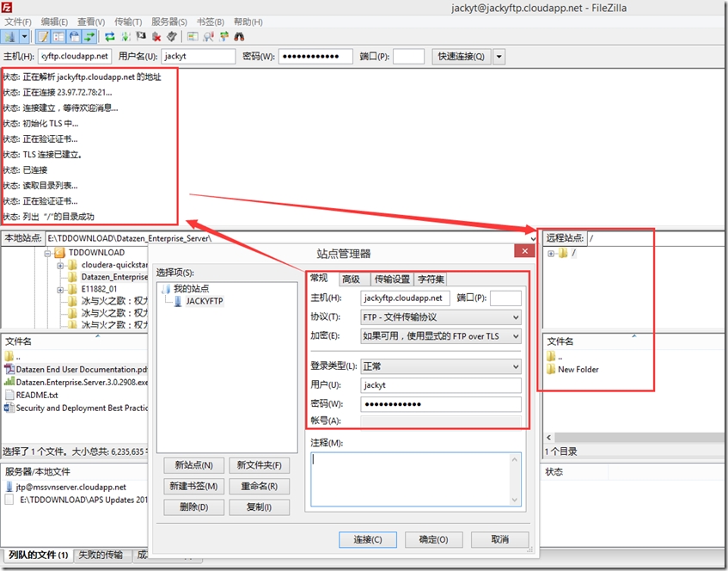Select the JACKYFTP site entry
Viewport: 728px width, 571px height.
click(205, 301)
